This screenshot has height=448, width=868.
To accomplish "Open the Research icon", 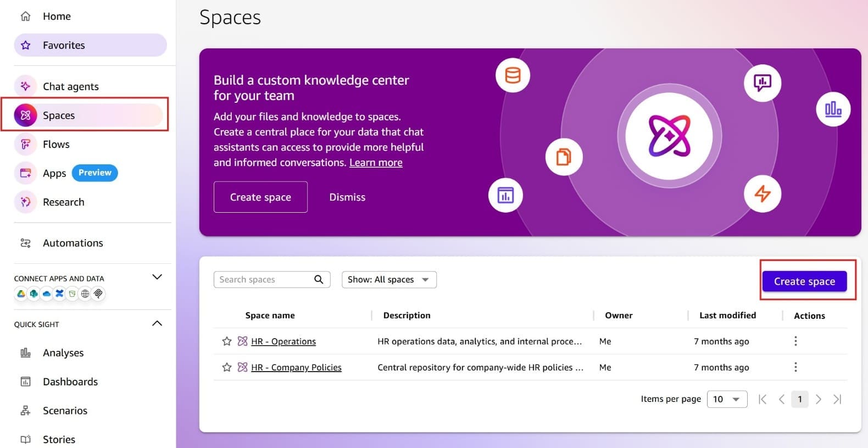I will click(x=25, y=202).
